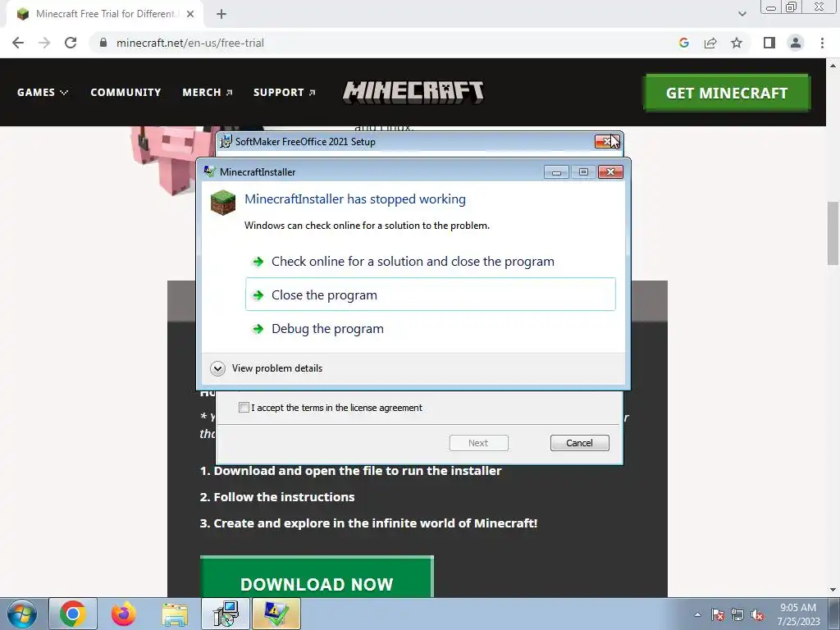Click MinecraftInstaller title bar icon
The width and height of the screenshot is (840, 630).
point(209,171)
